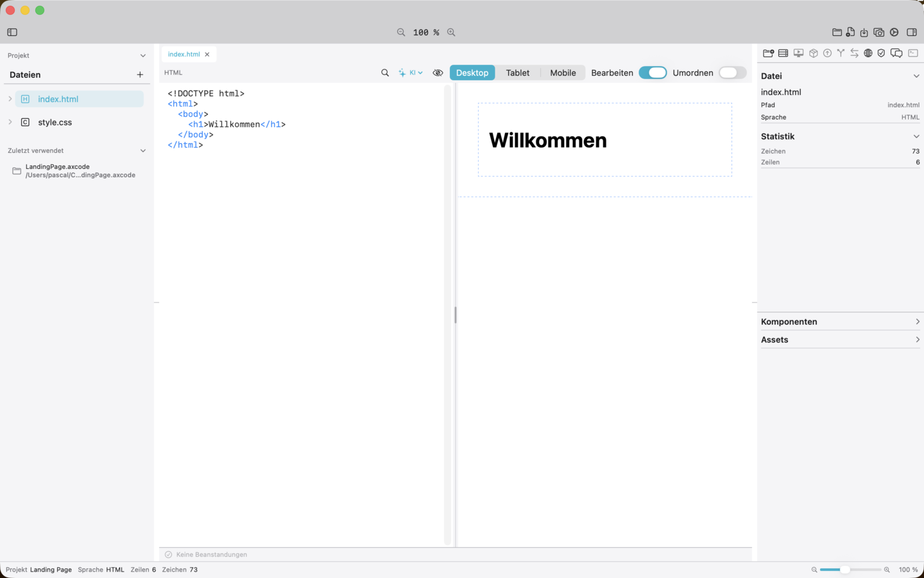Open the server/database icon in the inspector
924x578 pixels.
tap(783, 53)
